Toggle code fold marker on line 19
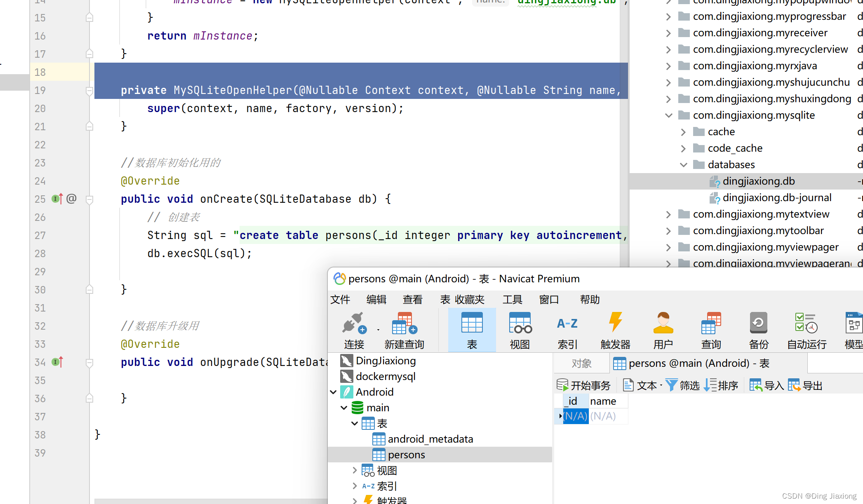 pos(89,91)
